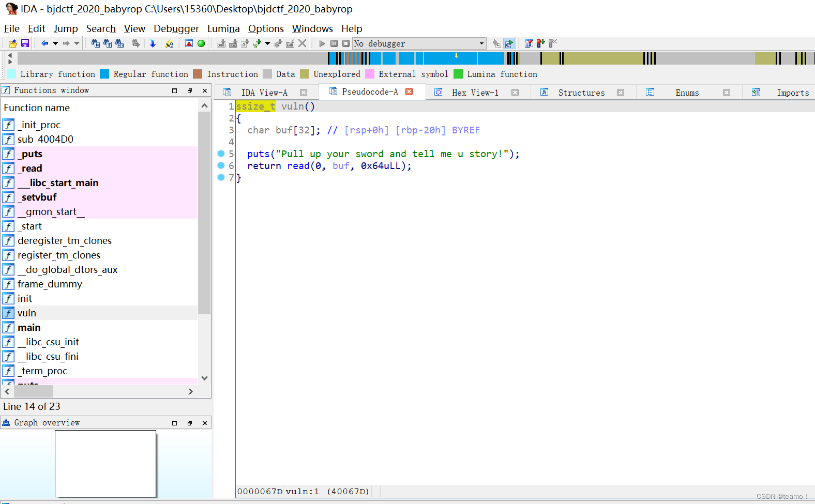Click the green circle toolbar icon
Viewport: 815px width, 504px height.
201,43
